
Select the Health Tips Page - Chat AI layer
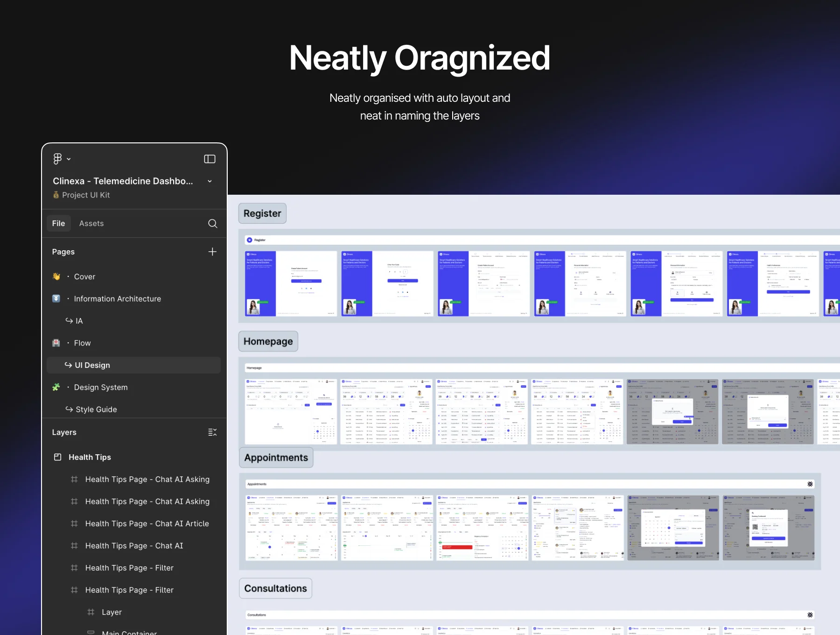pos(133,546)
